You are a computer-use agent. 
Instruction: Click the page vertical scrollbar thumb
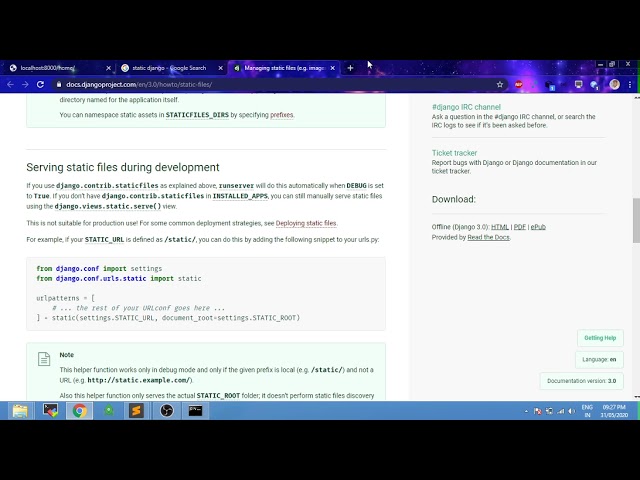[636, 221]
